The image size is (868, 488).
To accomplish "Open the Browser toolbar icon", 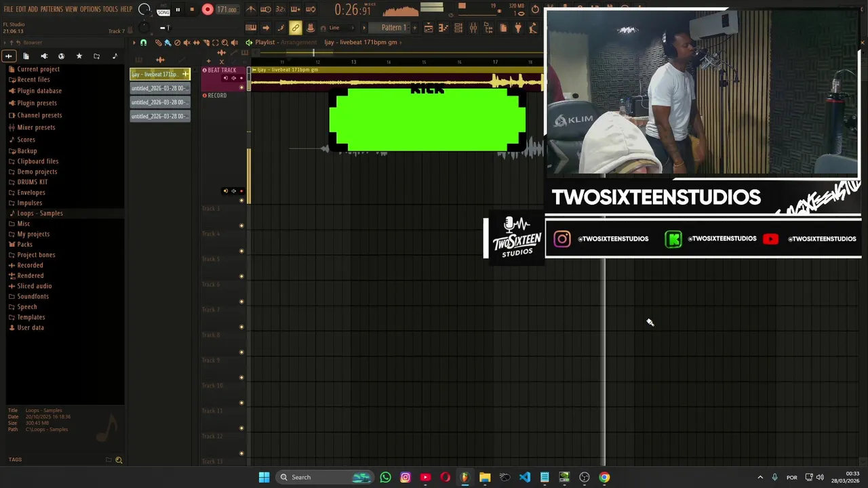I will [x=488, y=28].
